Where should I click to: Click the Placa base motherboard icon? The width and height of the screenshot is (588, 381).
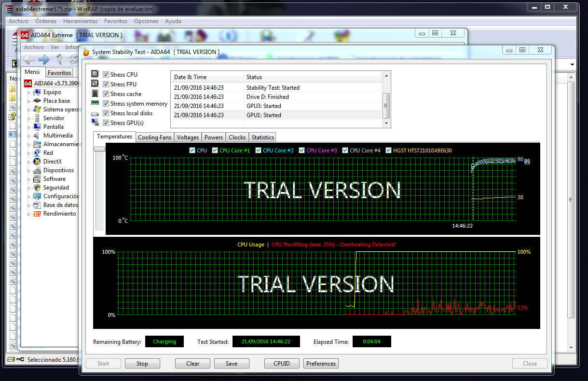pyautogui.click(x=37, y=101)
